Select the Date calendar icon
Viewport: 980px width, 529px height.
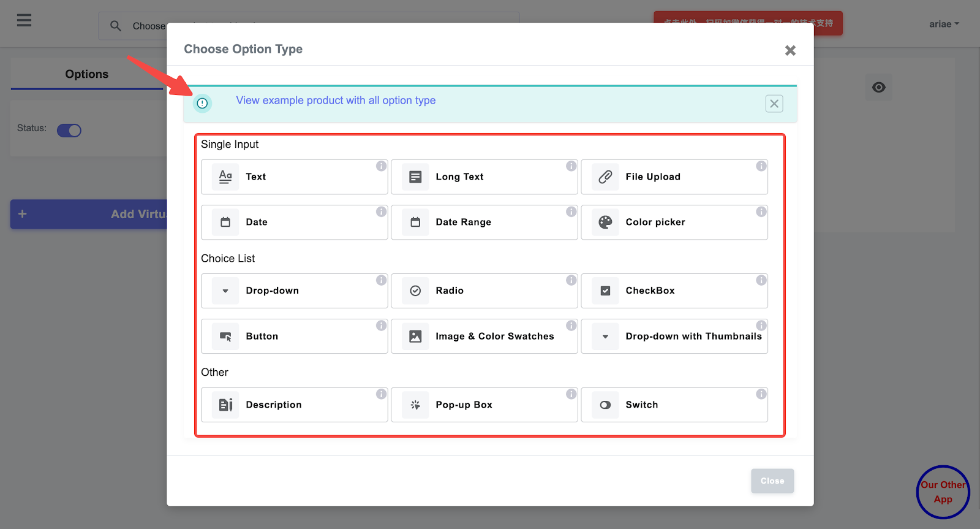pos(225,223)
